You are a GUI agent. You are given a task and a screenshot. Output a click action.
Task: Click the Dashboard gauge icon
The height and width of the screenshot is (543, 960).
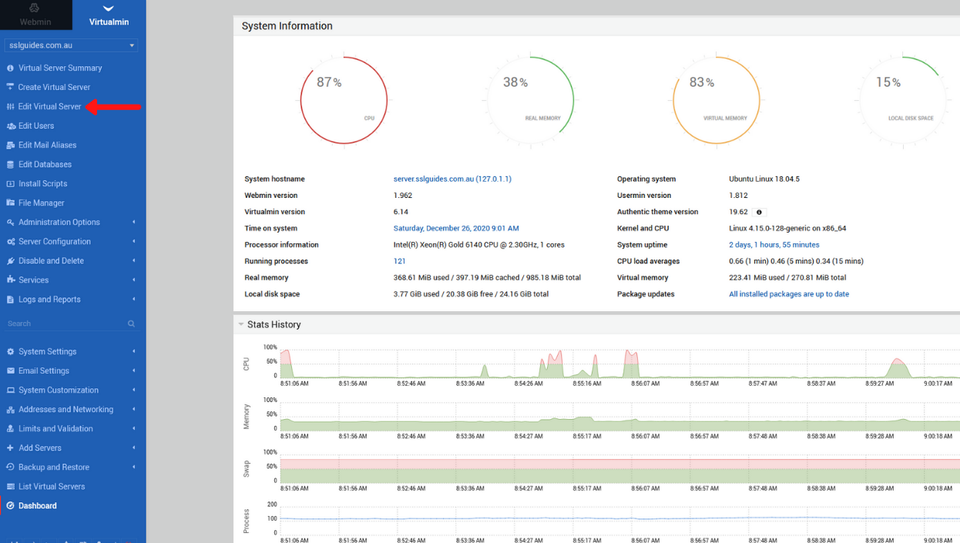pyautogui.click(x=10, y=506)
